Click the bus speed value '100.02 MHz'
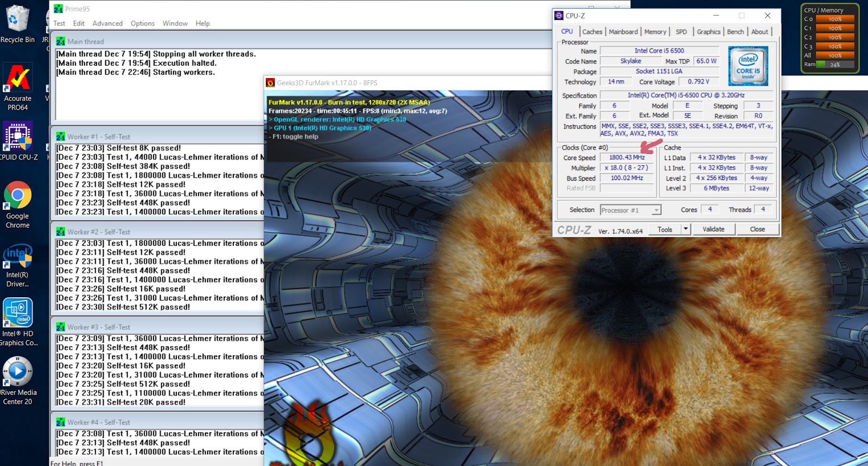Screen dimensions: 868x466 (627, 178)
